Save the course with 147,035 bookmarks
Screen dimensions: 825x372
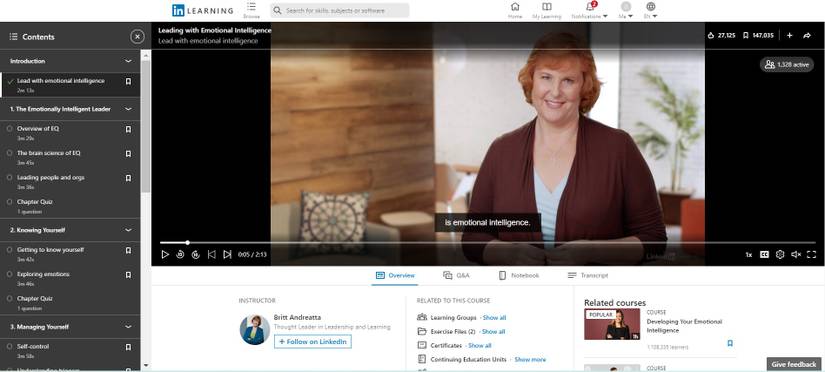[758, 35]
